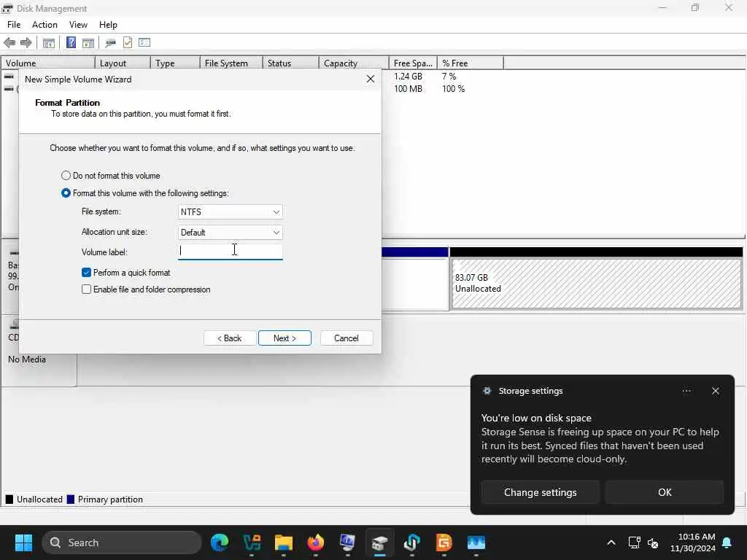This screenshot has height=560, width=747.
Task: Click the '7 %' free cell
Action: [x=449, y=76]
